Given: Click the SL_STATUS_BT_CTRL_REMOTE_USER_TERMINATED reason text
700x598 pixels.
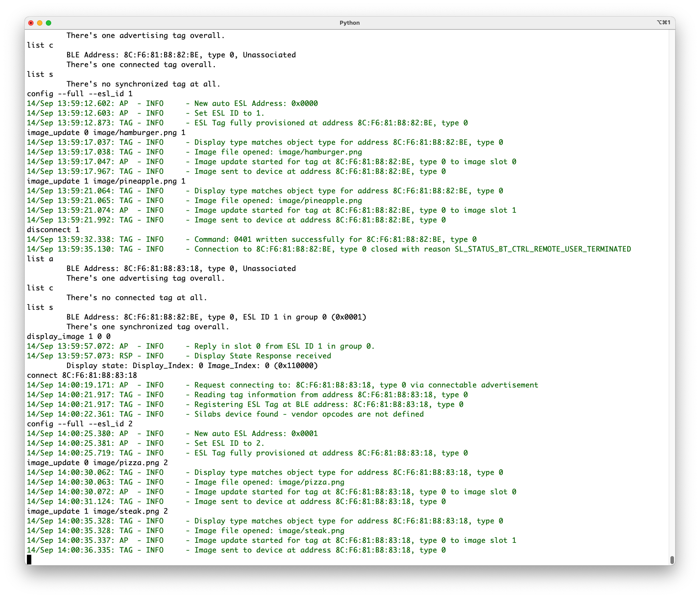Looking at the screenshot, I should click(x=543, y=249).
